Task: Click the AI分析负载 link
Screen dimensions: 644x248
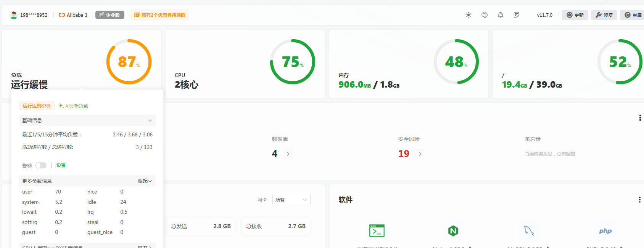Action: (73, 106)
